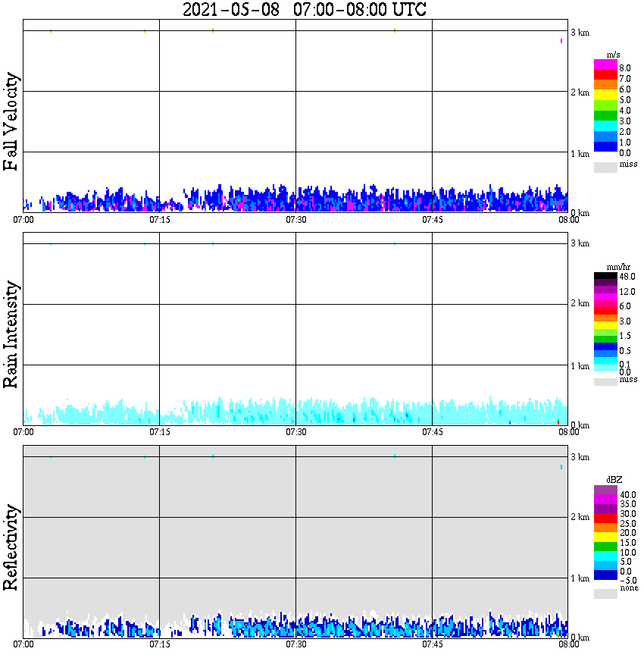The width and height of the screenshot is (644, 658).
Task: Click the gray 'miss' swatch in Rain Intensity legend
Action: (x=605, y=382)
